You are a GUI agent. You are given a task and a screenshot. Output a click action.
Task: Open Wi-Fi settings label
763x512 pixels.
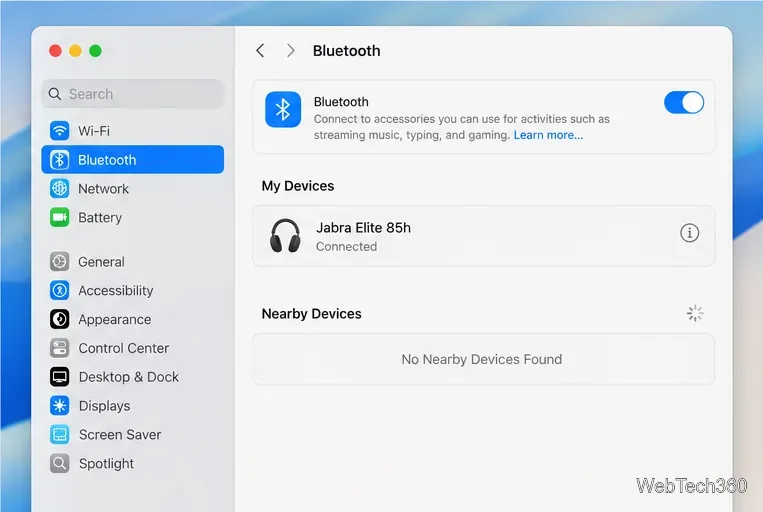[94, 131]
